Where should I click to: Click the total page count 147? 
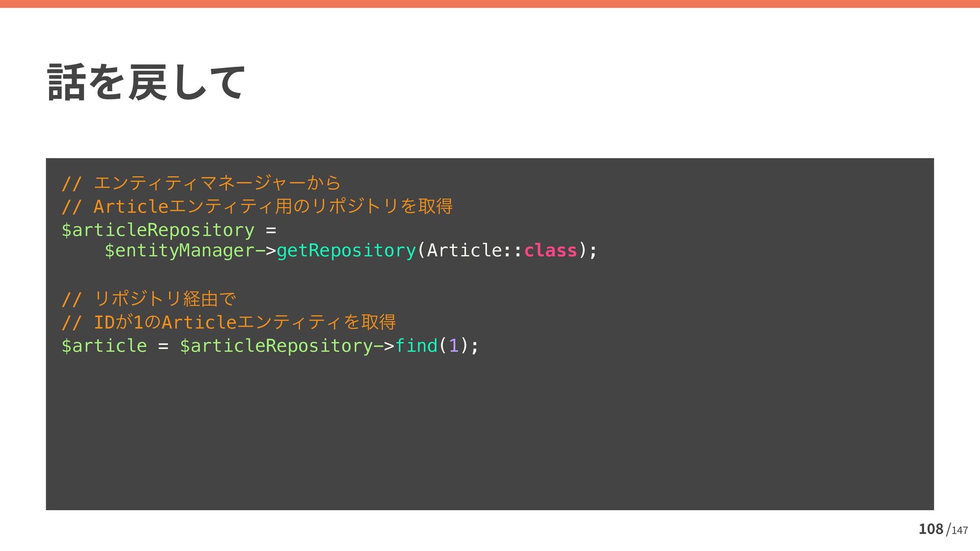(x=960, y=531)
